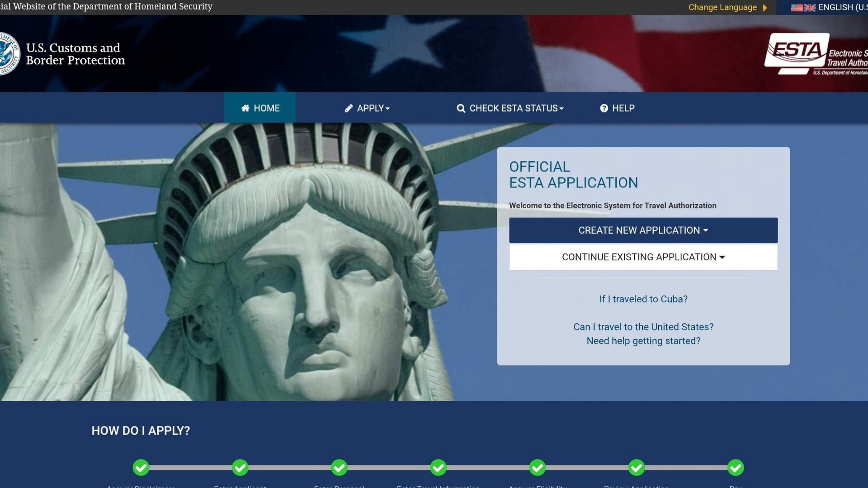Open 'Can I travel to the United States?' link
Screen dimensions: 868x488
pyautogui.click(x=643, y=327)
